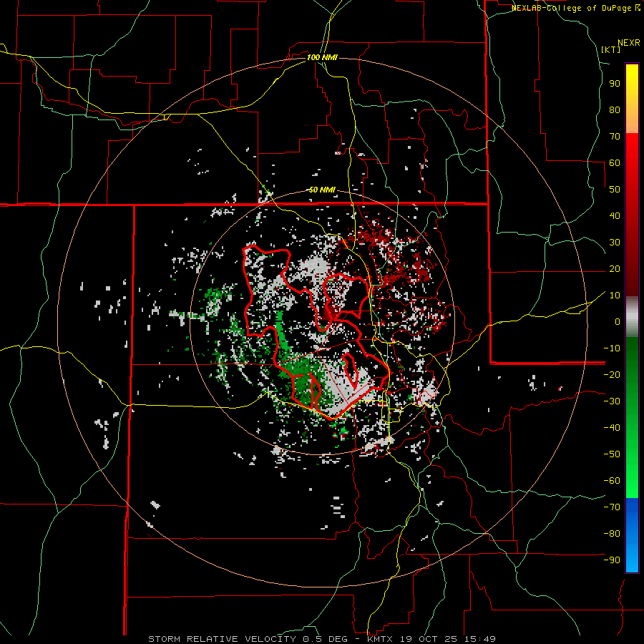Click the 0 value on the velocity scale

618,321
